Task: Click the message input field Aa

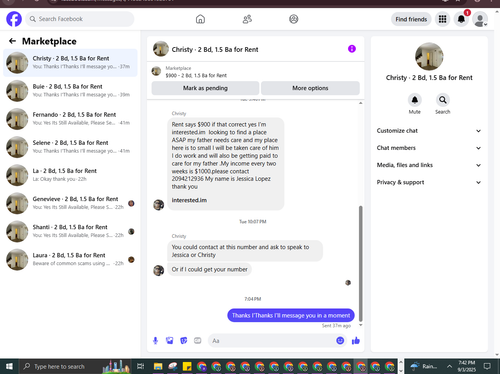Action: point(272,341)
